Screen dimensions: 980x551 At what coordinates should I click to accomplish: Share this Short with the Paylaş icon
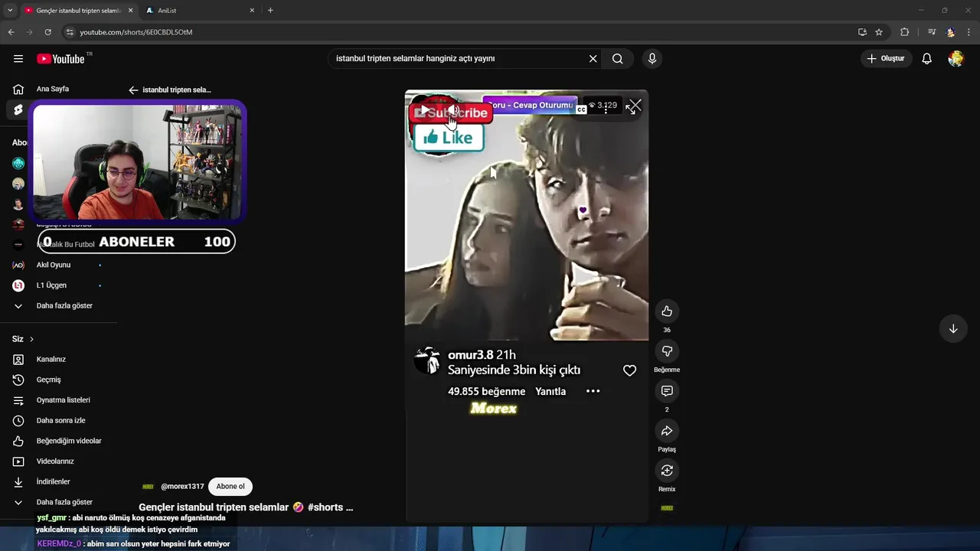[667, 431]
